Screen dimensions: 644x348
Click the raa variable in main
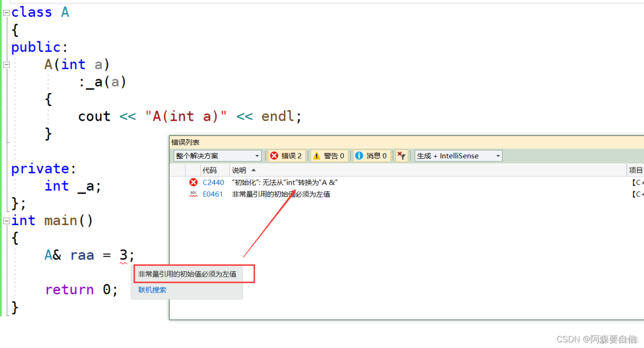82,255
